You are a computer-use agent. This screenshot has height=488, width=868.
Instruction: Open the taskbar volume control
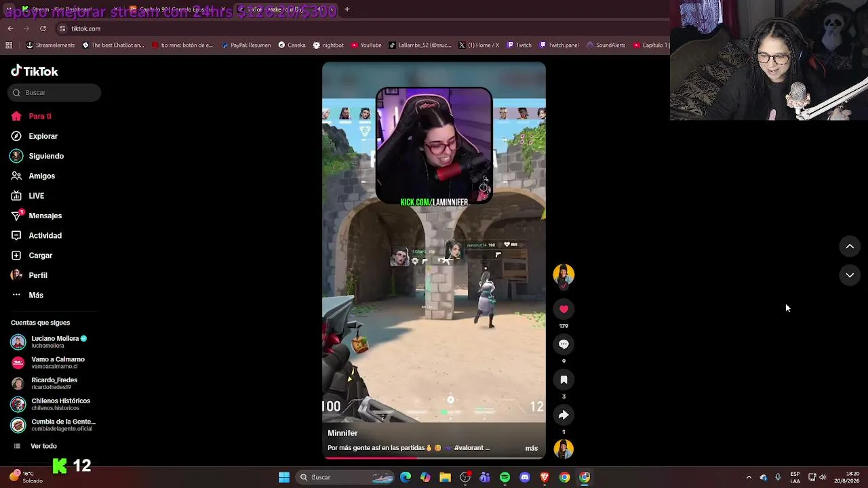point(823,477)
